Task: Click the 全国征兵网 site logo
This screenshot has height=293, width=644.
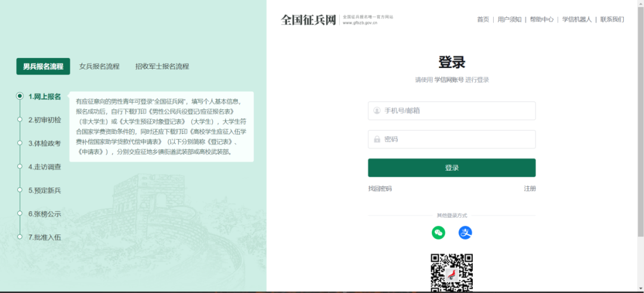Action: pyautogui.click(x=308, y=20)
